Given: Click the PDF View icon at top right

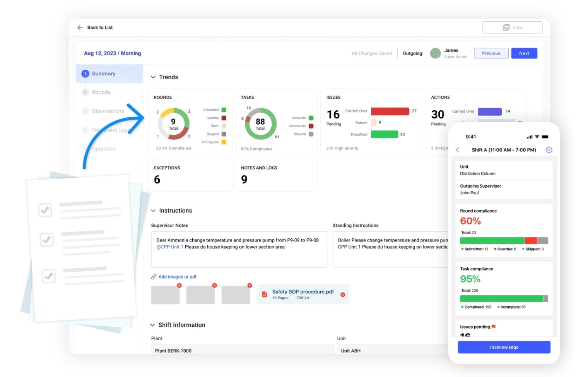Looking at the screenshot, I should (x=507, y=27).
